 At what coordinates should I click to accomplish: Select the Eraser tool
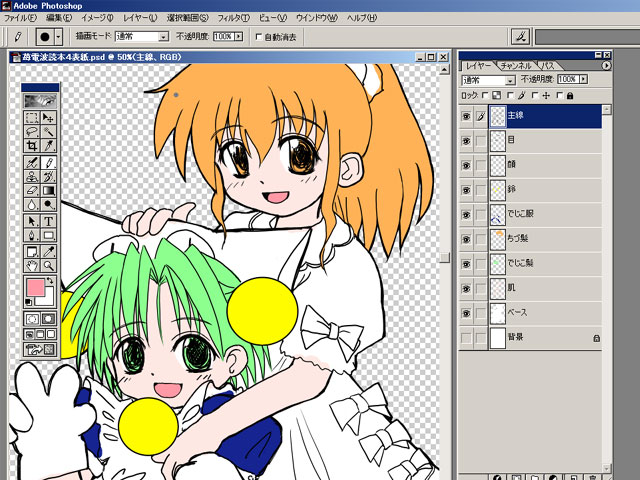32,191
